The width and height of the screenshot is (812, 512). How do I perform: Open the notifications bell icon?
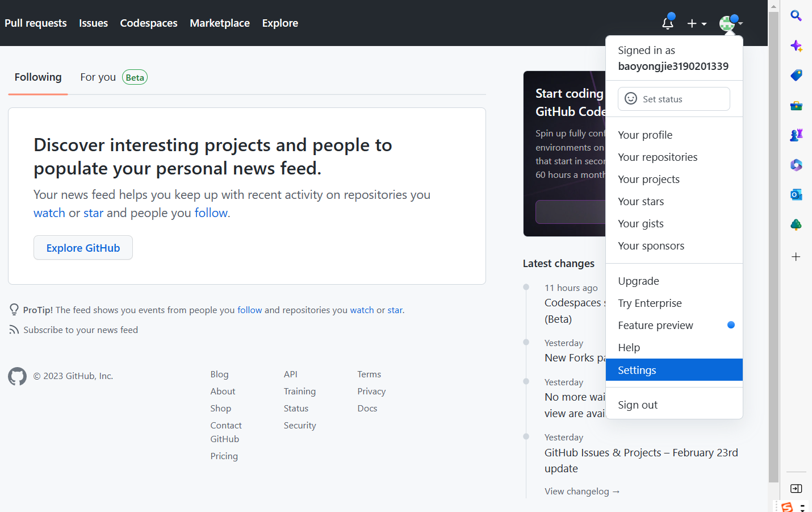[668, 23]
